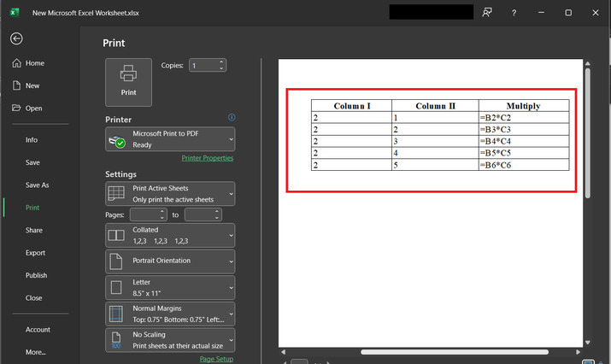
Task: Open the Letter paper size dropdown
Action: click(170, 288)
